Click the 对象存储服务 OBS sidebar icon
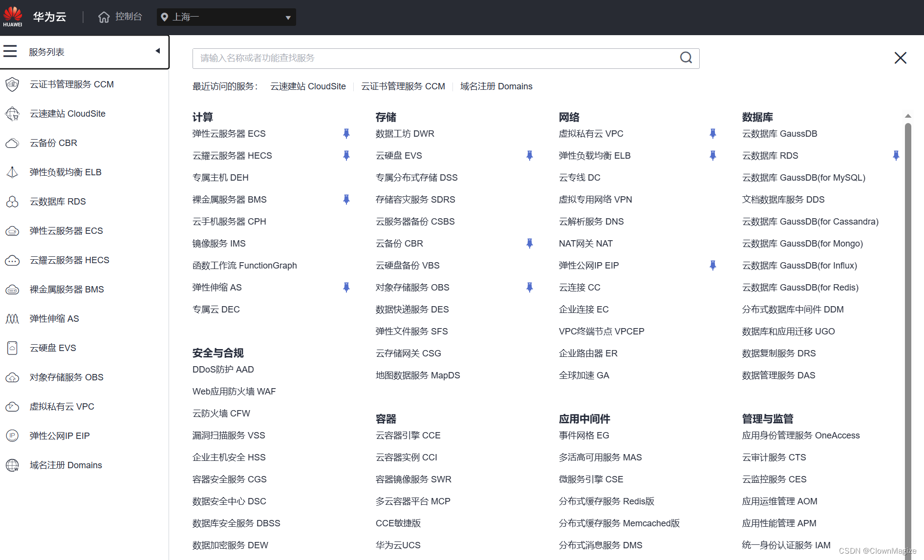The image size is (924, 560). (12, 377)
